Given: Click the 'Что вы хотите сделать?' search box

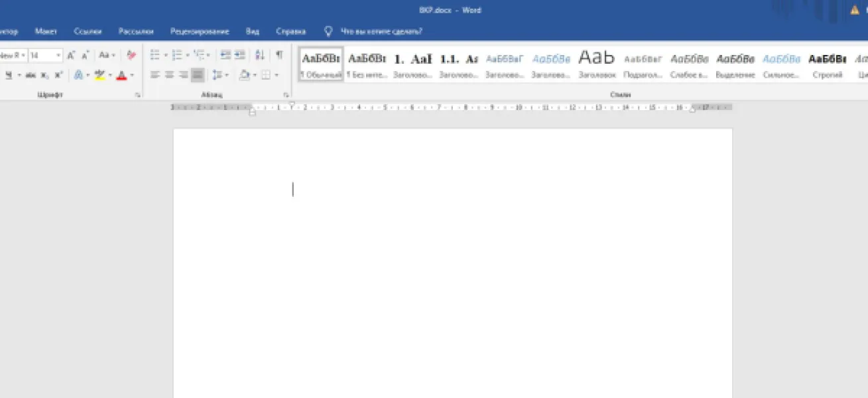Looking at the screenshot, I should pyautogui.click(x=381, y=31).
